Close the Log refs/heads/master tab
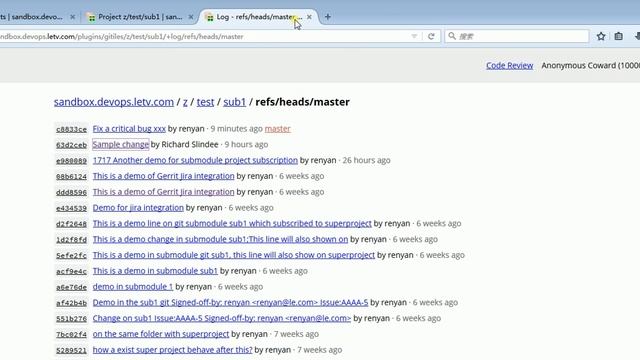This screenshot has height=360, width=640. (x=309, y=17)
